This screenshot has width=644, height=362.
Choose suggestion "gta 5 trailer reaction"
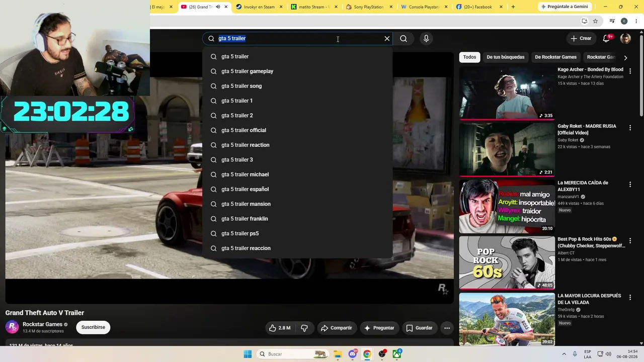click(297, 145)
